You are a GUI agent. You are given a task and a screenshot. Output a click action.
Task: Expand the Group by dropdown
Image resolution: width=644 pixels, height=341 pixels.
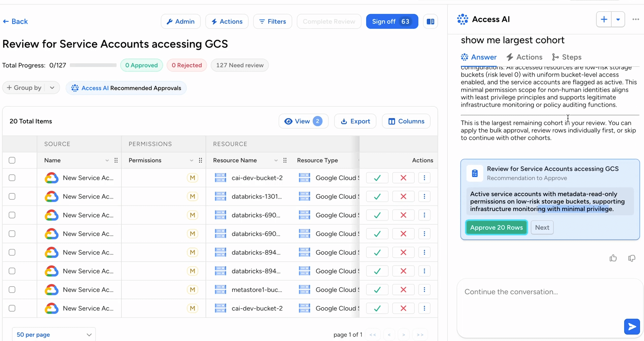52,88
